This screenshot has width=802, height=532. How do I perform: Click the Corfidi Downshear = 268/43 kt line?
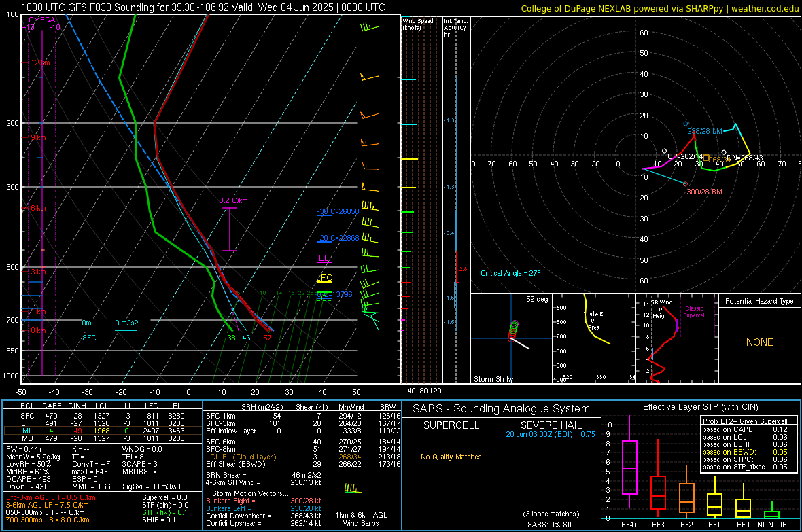coord(264,516)
